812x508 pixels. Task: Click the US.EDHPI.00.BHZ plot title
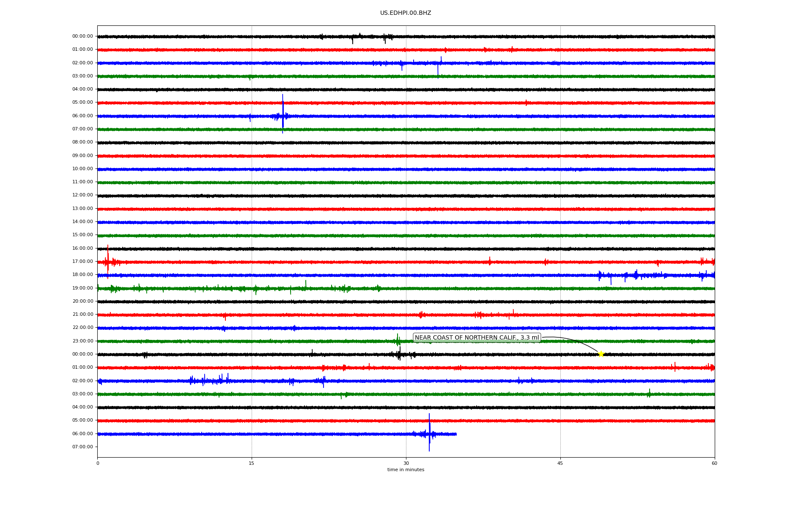[405, 13]
